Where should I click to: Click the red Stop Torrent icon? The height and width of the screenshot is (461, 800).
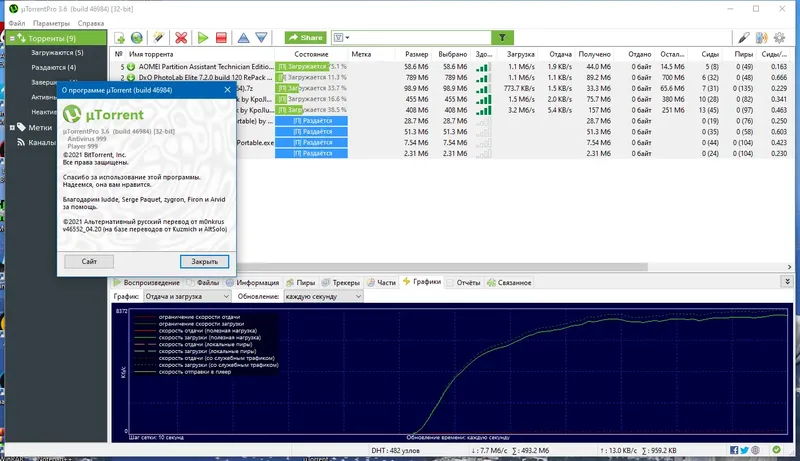coord(221,38)
